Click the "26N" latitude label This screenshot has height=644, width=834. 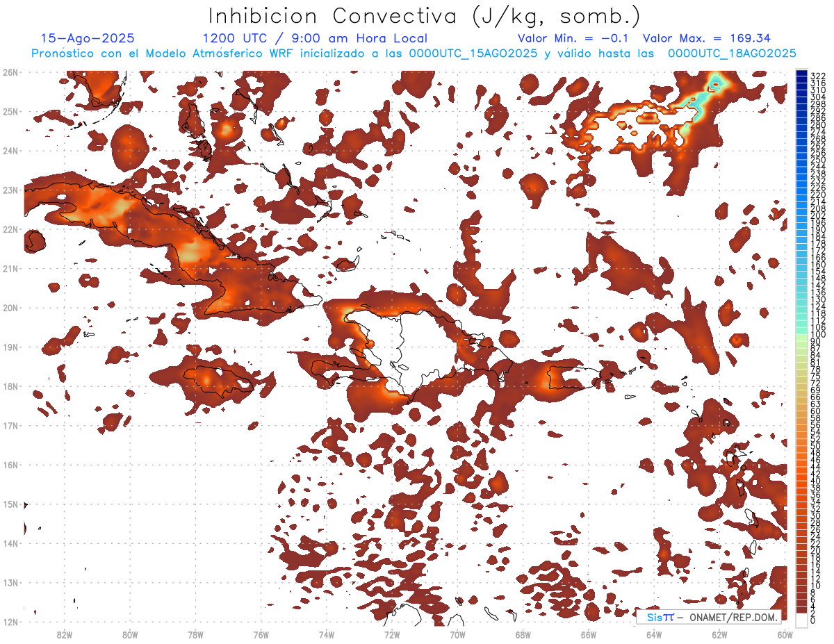point(10,72)
